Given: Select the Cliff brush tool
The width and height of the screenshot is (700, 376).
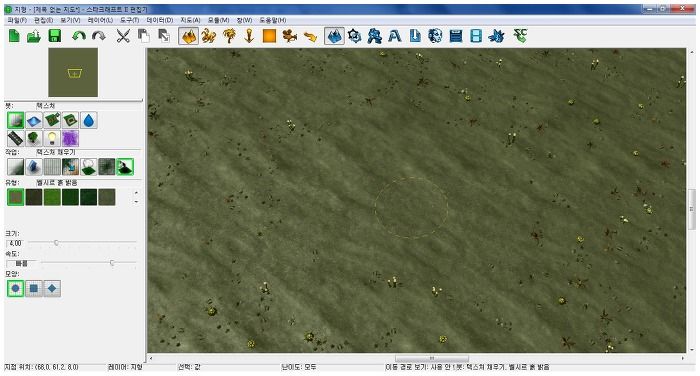Looking at the screenshot, I should [x=52, y=121].
